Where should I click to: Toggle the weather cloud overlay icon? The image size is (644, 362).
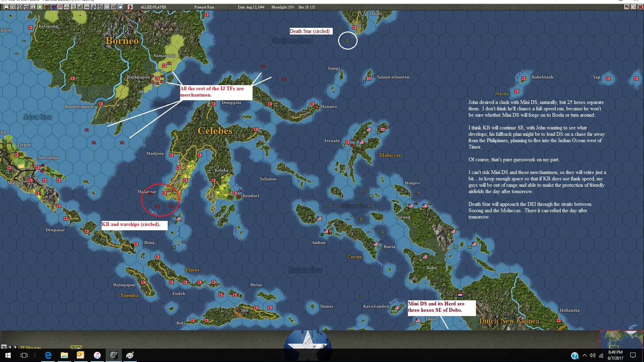point(120,7)
